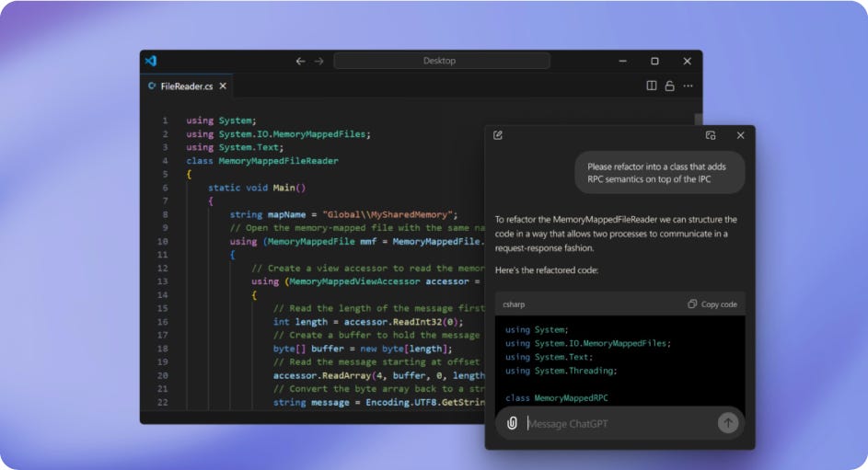This screenshot has width=868, height=470.
Task: Send the message with arrow button
Action: [x=728, y=424]
